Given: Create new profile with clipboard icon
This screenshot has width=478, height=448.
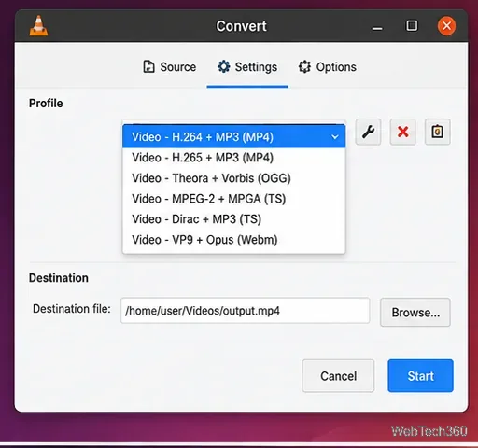Looking at the screenshot, I should tap(437, 132).
